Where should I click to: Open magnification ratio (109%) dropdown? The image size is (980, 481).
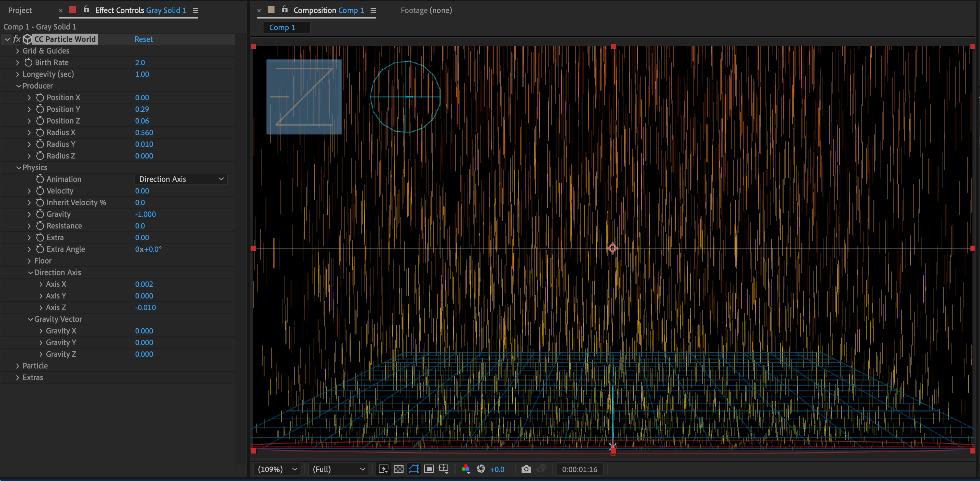(277, 469)
